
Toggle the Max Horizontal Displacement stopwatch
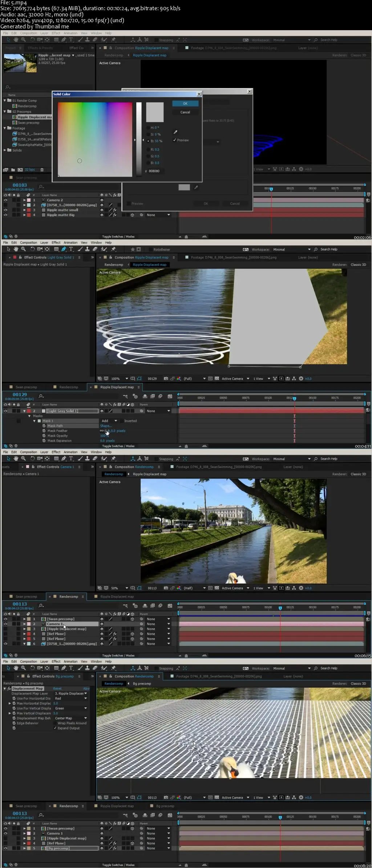[x=14, y=703]
